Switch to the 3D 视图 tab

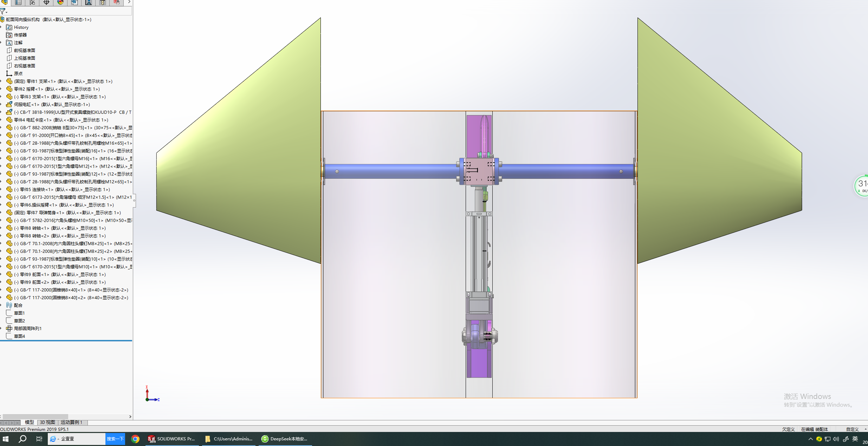click(x=47, y=422)
